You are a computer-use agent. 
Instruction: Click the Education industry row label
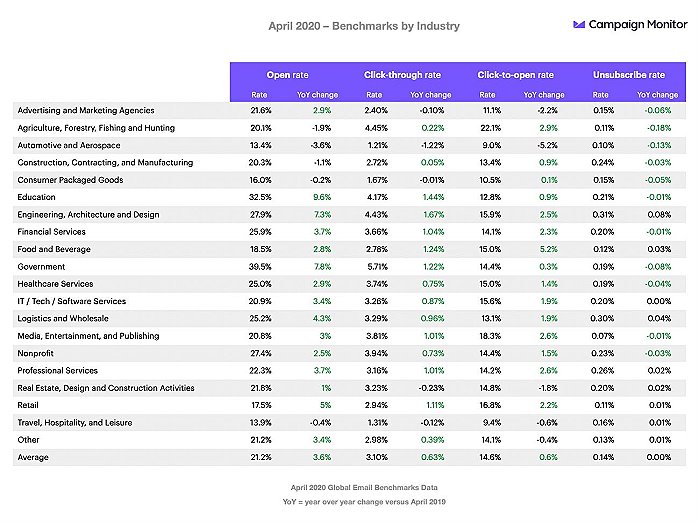pyautogui.click(x=37, y=197)
